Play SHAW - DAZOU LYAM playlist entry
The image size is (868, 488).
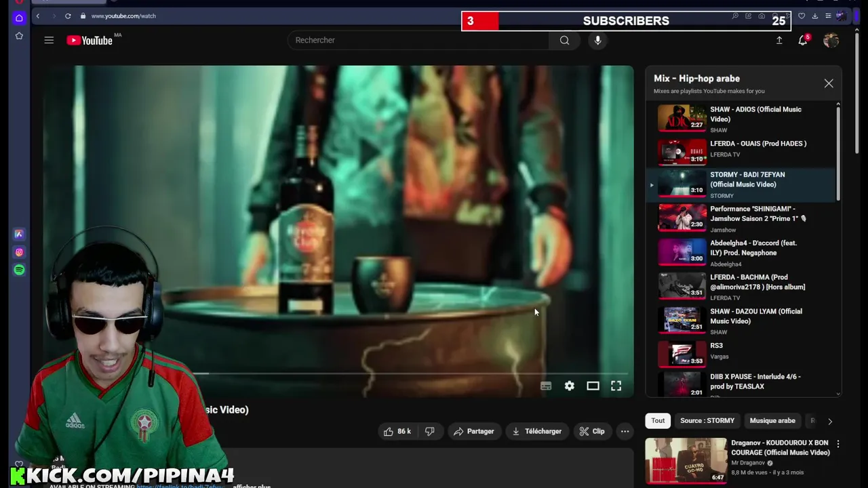(741, 321)
